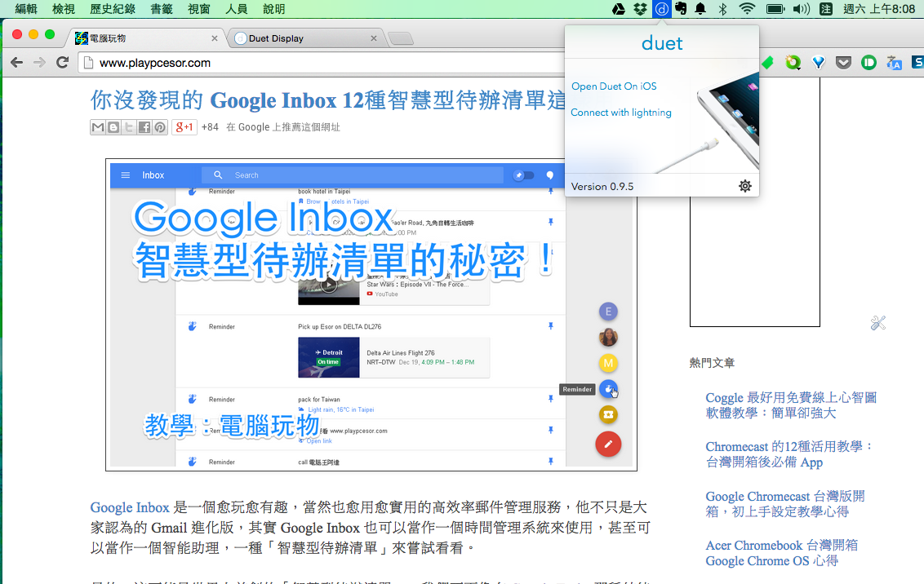Click the wrench and screwdriver widget icon
This screenshot has width=924, height=584.
tap(878, 323)
